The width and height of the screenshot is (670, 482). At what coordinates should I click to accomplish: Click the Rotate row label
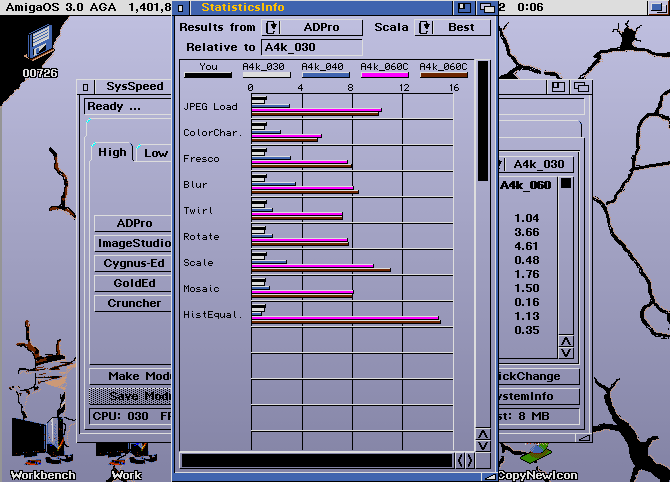point(201,237)
